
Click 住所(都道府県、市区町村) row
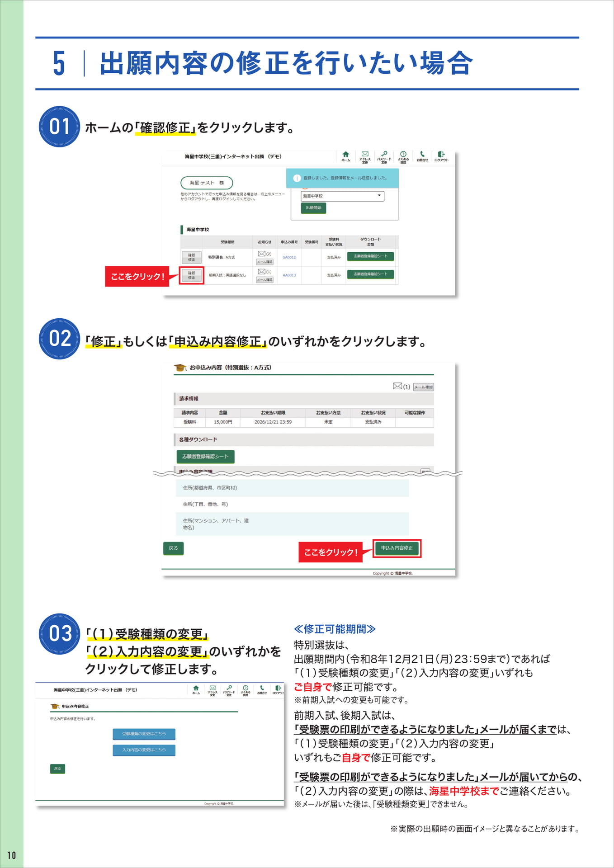[292, 488]
